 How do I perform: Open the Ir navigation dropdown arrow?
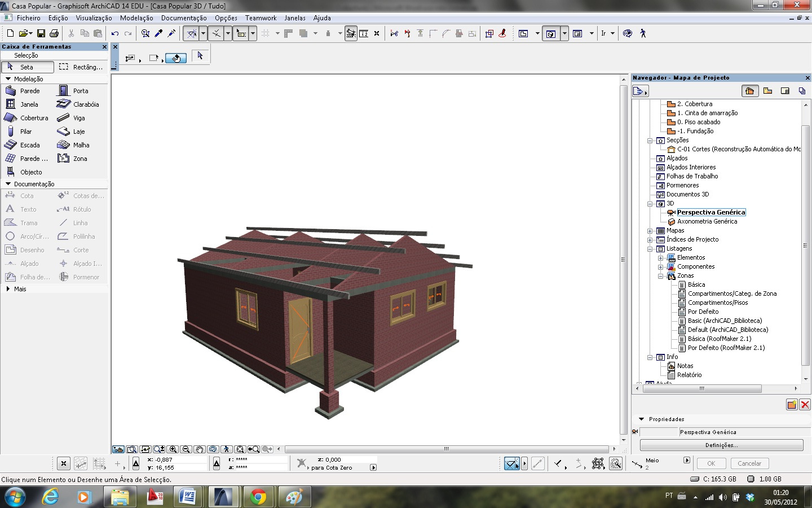pos(612,33)
